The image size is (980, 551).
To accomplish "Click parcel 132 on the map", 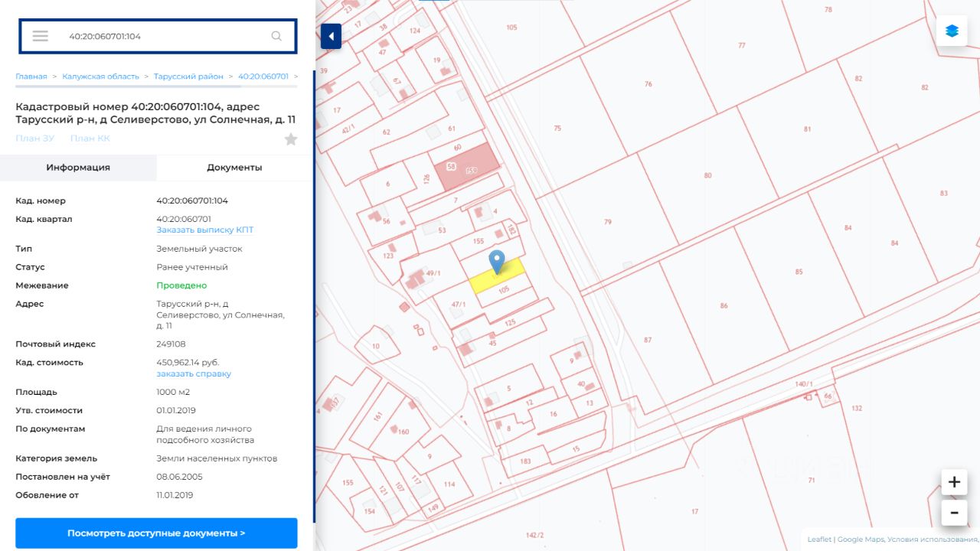I will [857, 408].
